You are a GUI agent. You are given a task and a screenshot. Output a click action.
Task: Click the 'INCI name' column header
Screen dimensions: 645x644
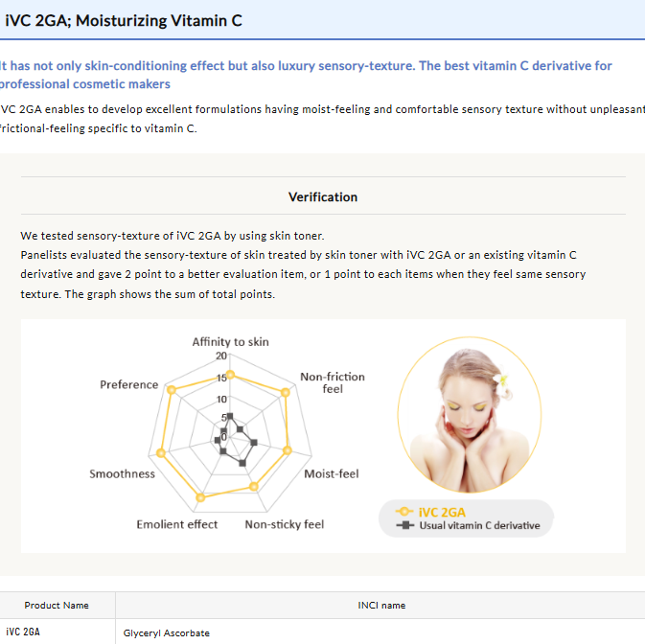[x=381, y=606]
